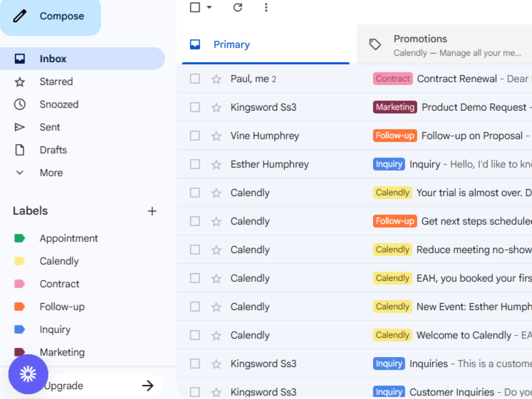Screen dimensions: 532x399
Task: Click the green Appointment label color tag
Action: point(19,238)
